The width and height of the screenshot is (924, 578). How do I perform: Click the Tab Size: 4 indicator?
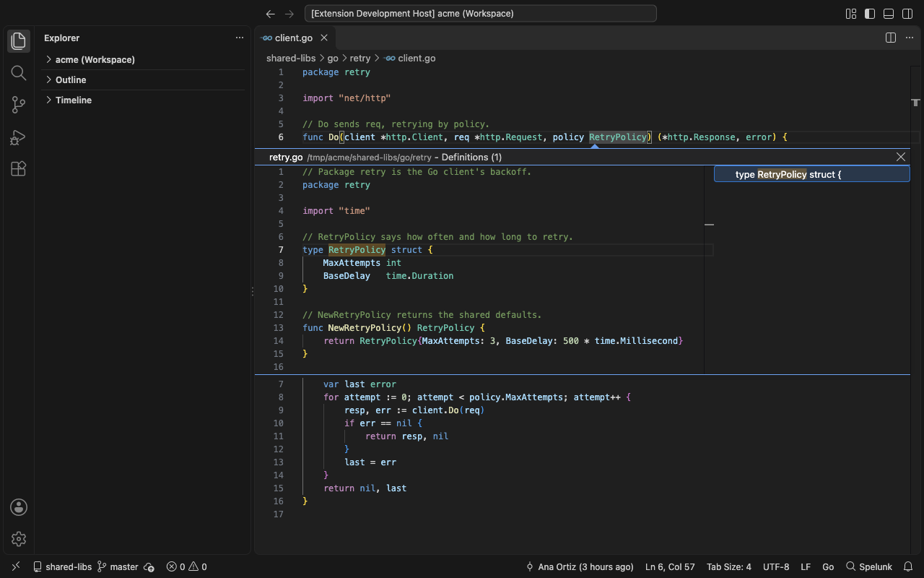click(x=729, y=566)
